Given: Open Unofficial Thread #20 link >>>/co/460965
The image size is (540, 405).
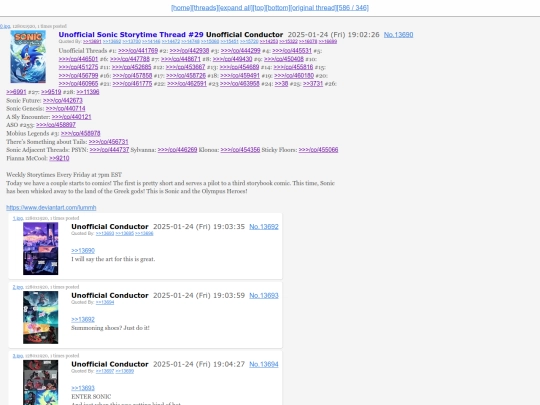Looking at the screenshot, I should coord(79,84).
